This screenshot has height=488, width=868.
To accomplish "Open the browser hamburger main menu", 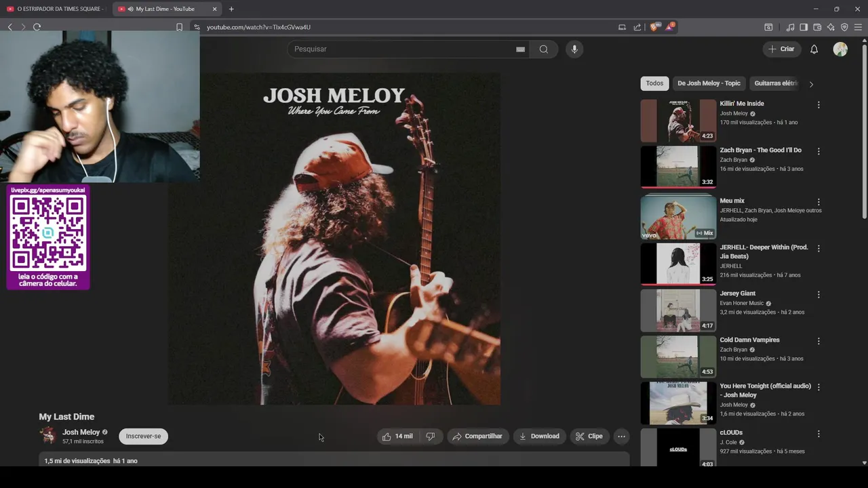I will pyautogui.click(x=858, y=27).
